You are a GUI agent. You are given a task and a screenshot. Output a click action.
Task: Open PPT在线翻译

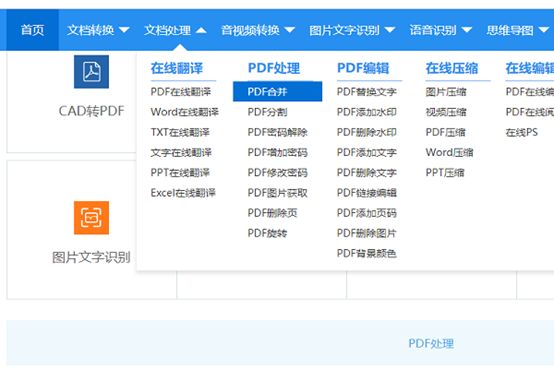pyautogui.click(x=180, y=172)
